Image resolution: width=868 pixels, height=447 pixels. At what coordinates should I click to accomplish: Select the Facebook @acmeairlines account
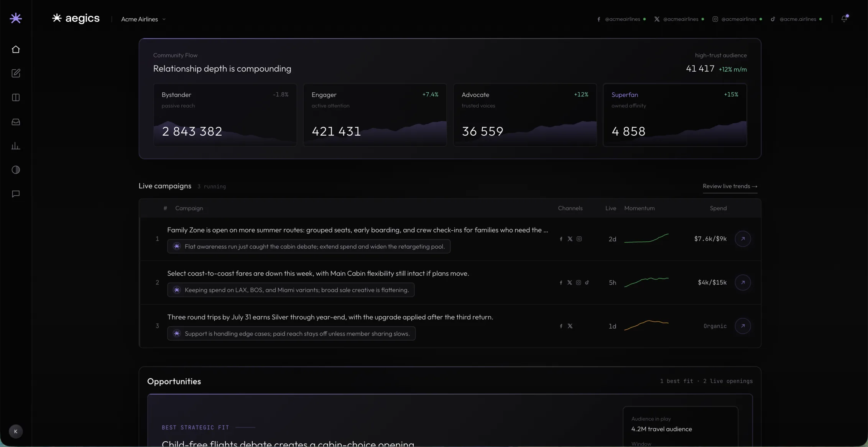[621, 19]
